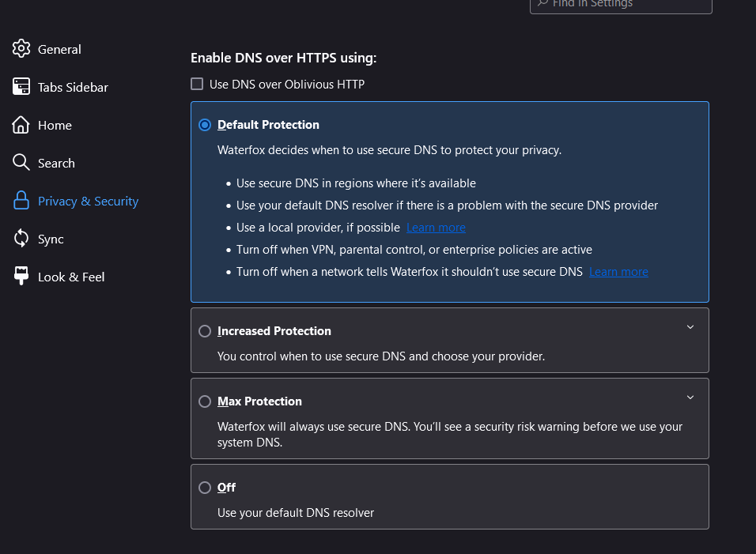Expand the Max Protection chevron

pos(690,398)
